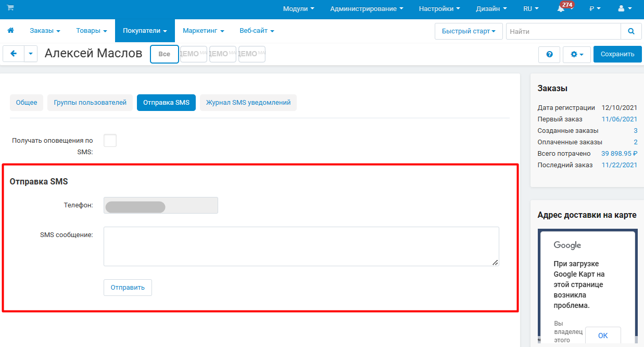Open the user account menu icon
This screenshot has width=644, height=347.
pos(624,9)
